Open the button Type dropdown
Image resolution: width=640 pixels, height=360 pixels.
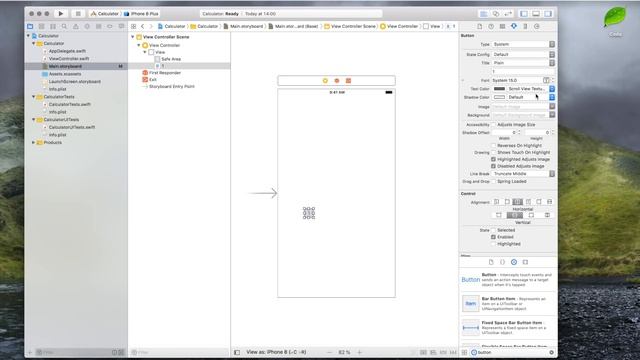(x=523, y=44)
